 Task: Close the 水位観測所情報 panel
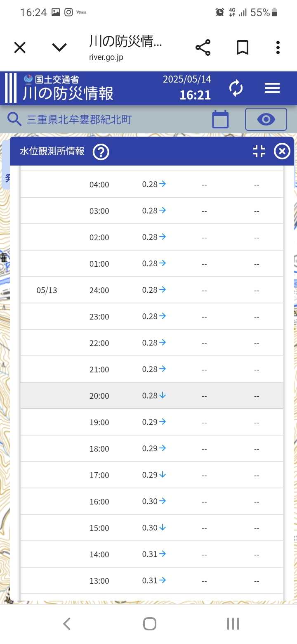point(282,152)
